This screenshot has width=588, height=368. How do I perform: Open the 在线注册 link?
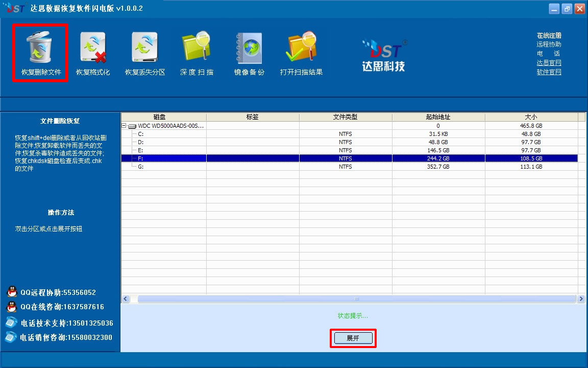[x=549, y=35]
